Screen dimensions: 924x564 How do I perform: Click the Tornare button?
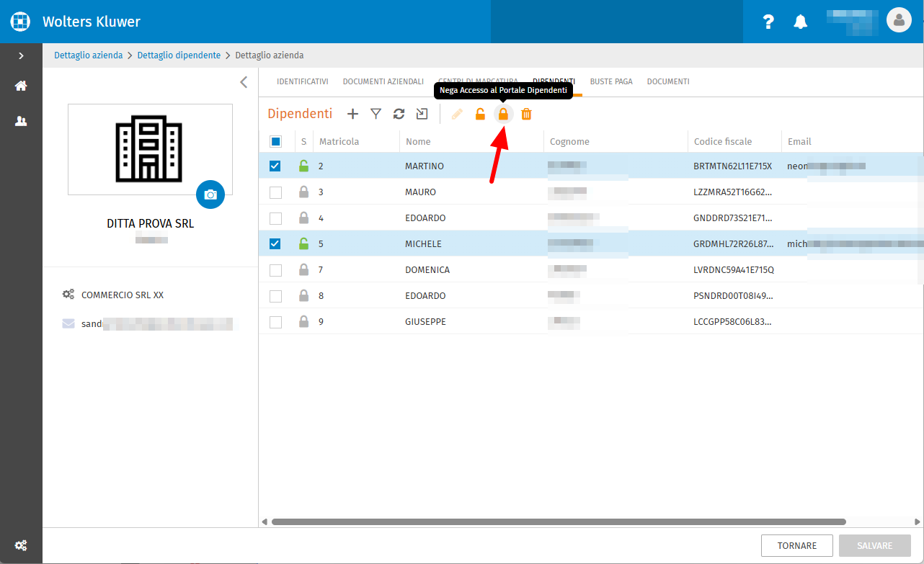797,546
